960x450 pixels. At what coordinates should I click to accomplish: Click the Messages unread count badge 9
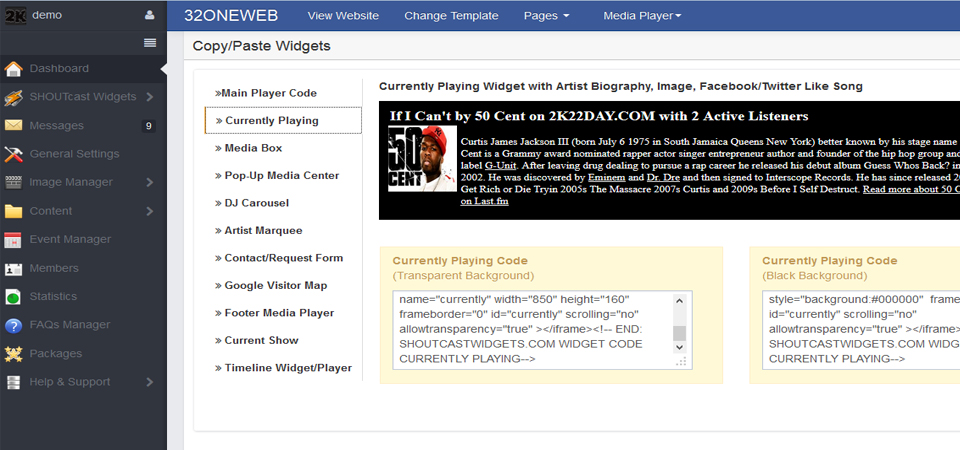click(148, 126)
